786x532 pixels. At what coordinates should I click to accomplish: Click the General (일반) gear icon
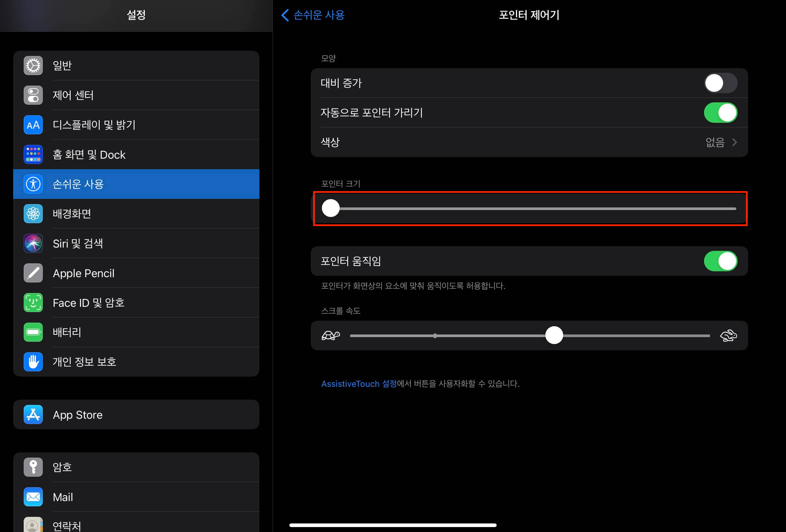(x=33, y=65)
